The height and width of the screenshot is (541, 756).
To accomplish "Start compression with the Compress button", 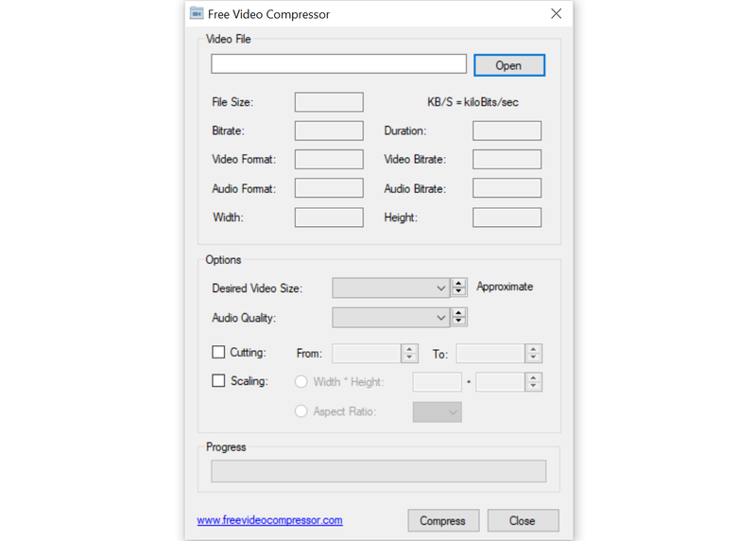I will tap(443, 521).
